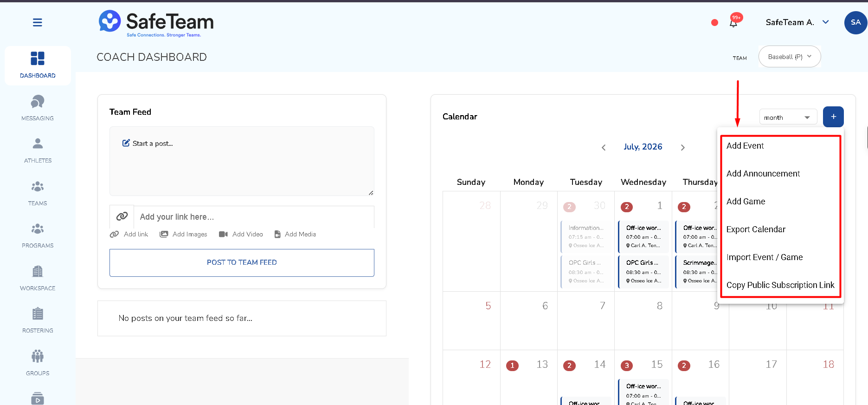
Task: Select Sunday July 12 cell
Action: pyautogui.click(x=471, y=378)
